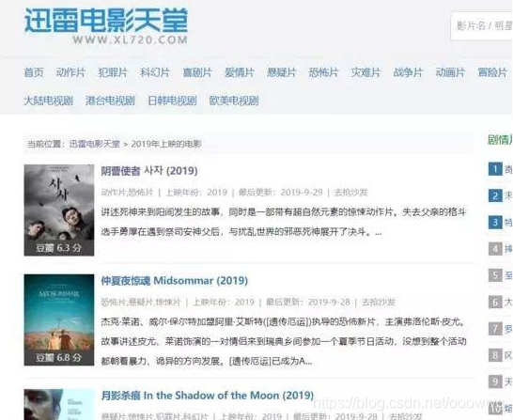
Task: Click rank badge number 3 in sidebar
Action: [x=495, y=223]
